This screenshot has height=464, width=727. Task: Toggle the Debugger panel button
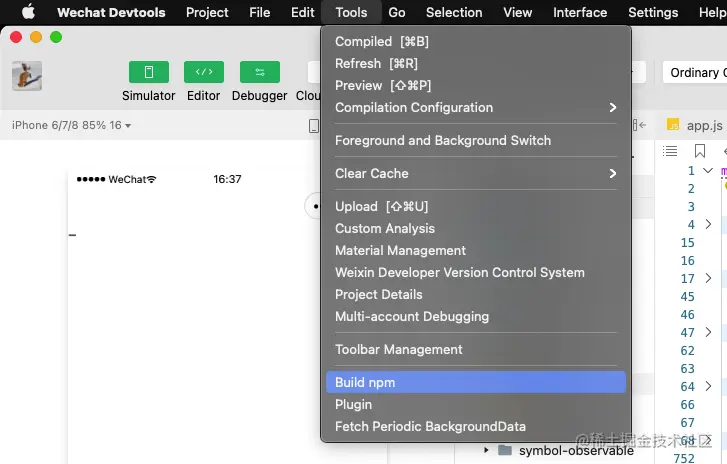(259, 72)
